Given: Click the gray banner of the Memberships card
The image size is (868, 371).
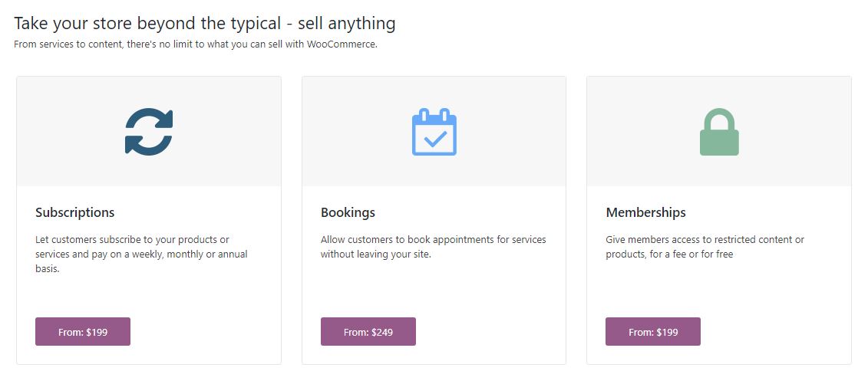Looking at the screenshot, I should (x=719, y=132).
